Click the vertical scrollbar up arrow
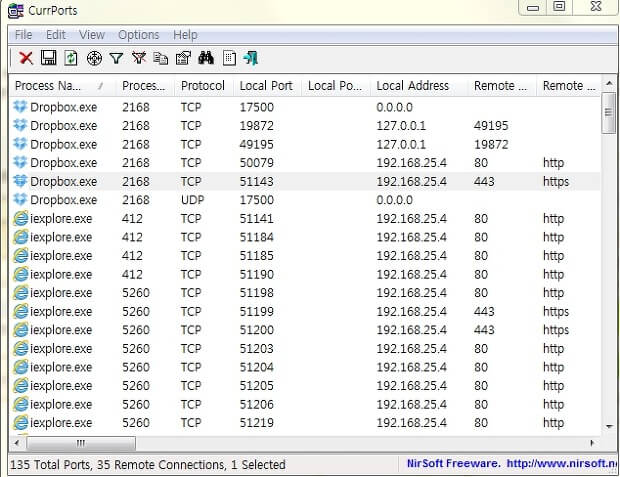The image size is (620, 477). pos(609,83)
